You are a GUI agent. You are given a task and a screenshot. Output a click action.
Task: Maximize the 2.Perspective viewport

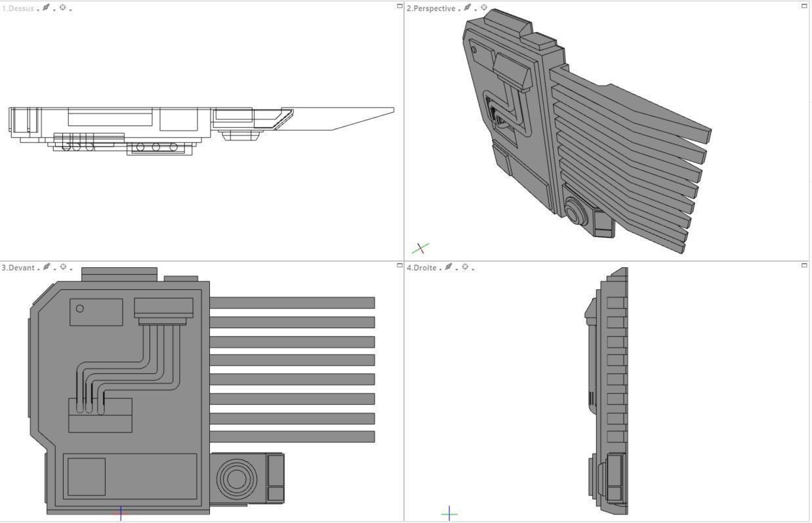coord(805,6)
